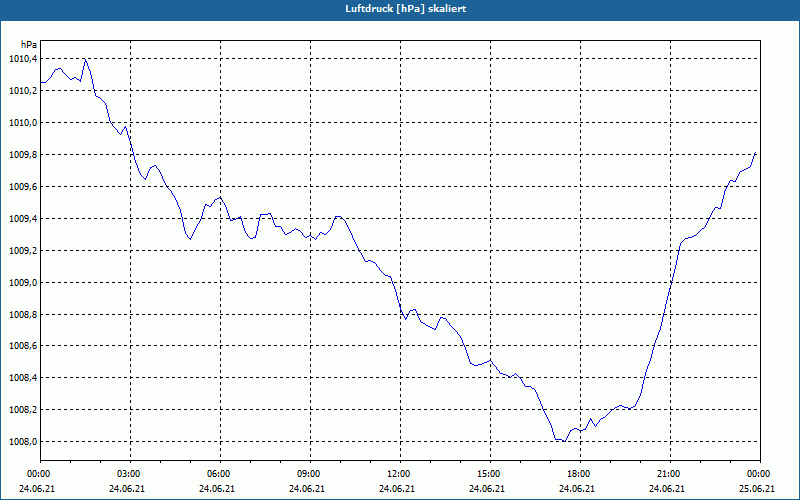Image resolution: width=800 pixels, height=500 pixels.
Task: Click the 1009,4 pressure axis label
Action: 23,218
